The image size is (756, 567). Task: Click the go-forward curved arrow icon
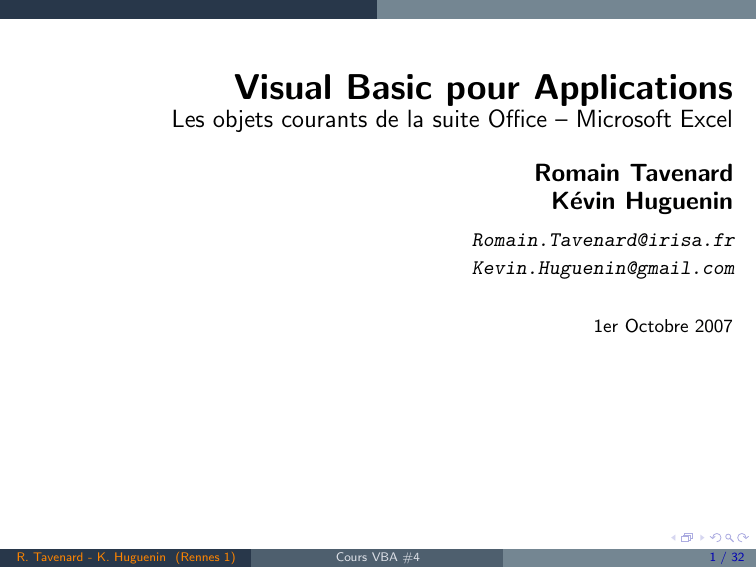pyautogui.click(x=743, y=538)
